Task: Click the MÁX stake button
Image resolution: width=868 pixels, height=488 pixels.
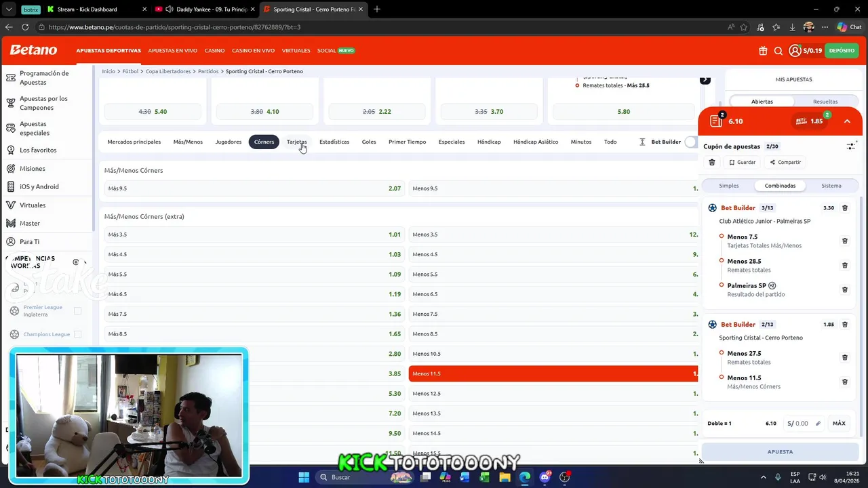Action: (x=839, y=424)
